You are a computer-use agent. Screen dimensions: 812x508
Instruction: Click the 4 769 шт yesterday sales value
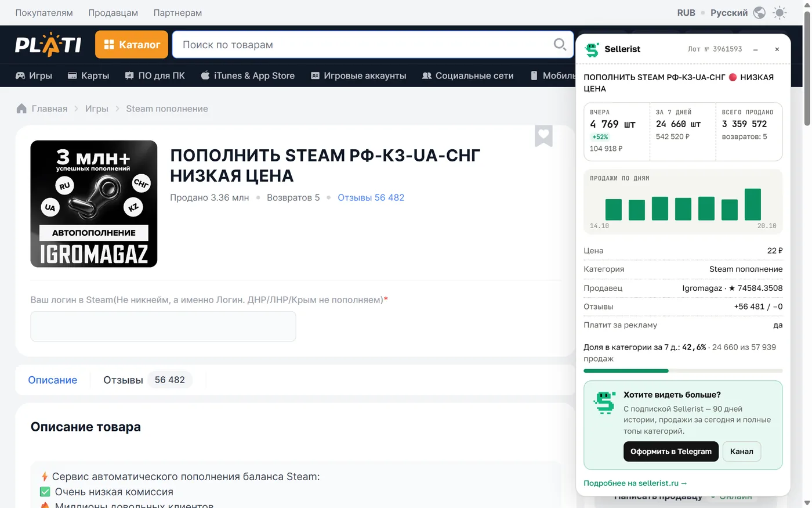tap(612, 124)
